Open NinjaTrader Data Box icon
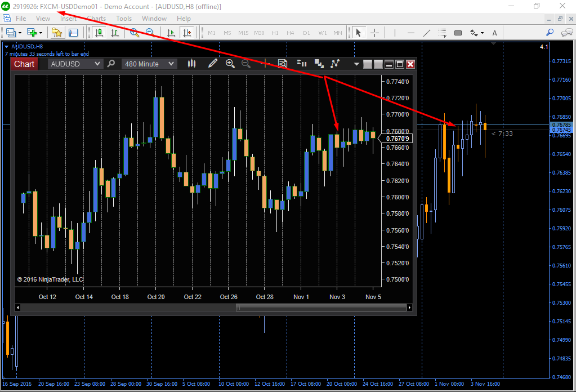 pyautogui.click(x=283, y=64)
